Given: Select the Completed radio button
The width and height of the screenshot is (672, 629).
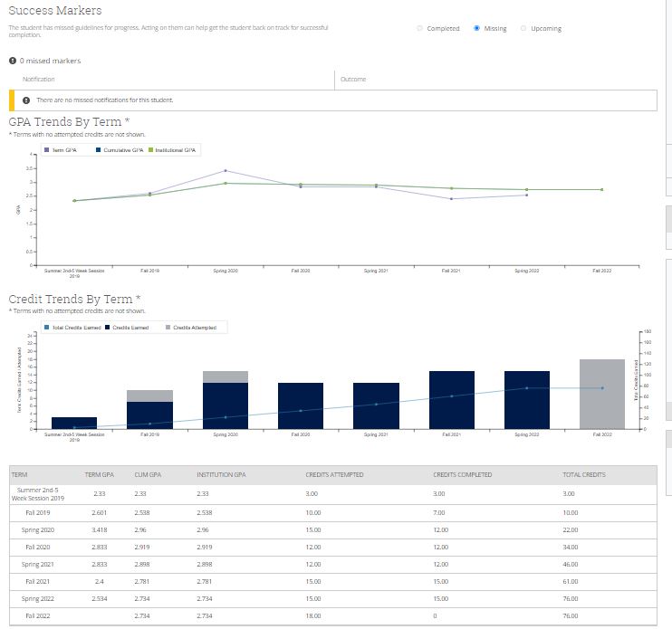Looking at the screenshot, I should 419,29.
